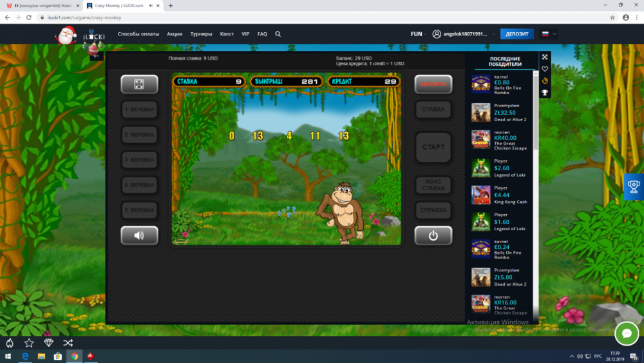Go to the Акции page in the navigation

point(174,34)
